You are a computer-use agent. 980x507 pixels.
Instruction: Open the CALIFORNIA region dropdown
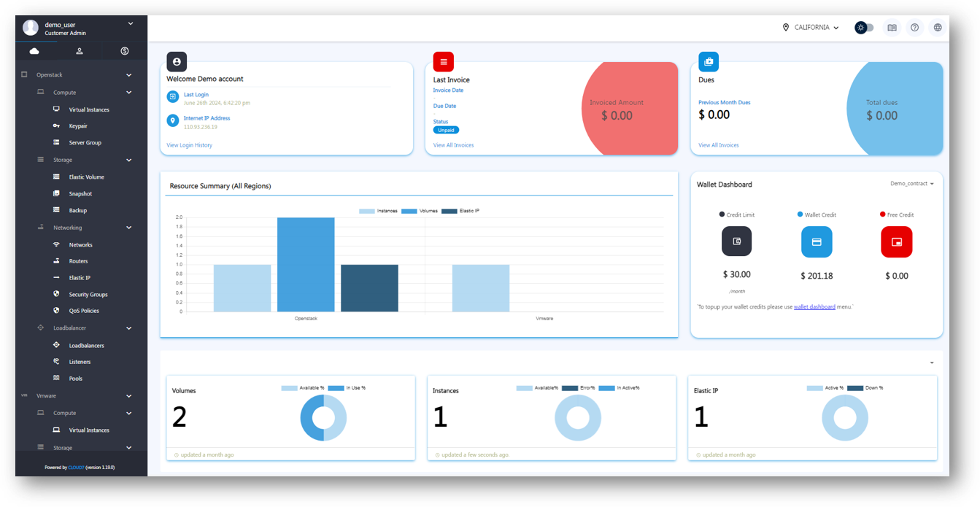click(811, 28)
